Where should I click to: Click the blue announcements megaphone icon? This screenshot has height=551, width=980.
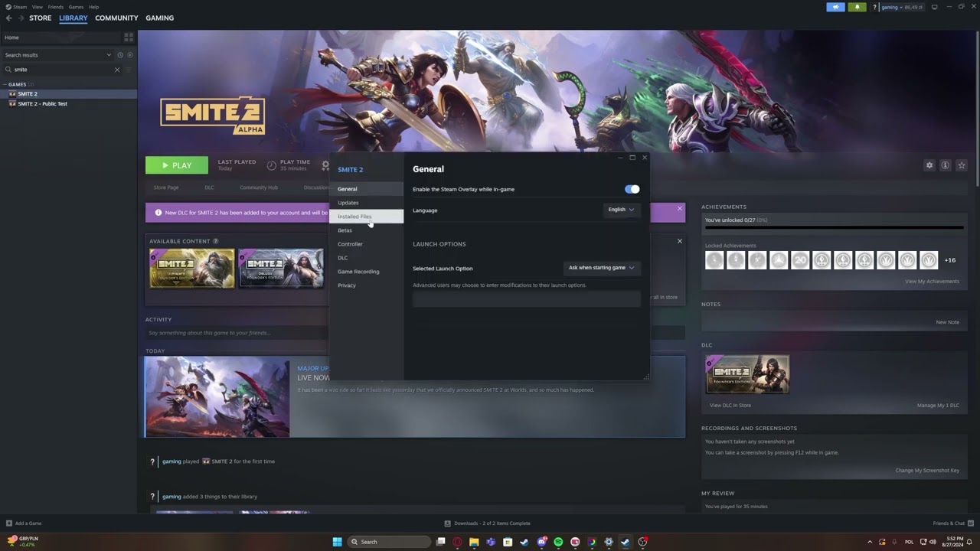(835, 7)
